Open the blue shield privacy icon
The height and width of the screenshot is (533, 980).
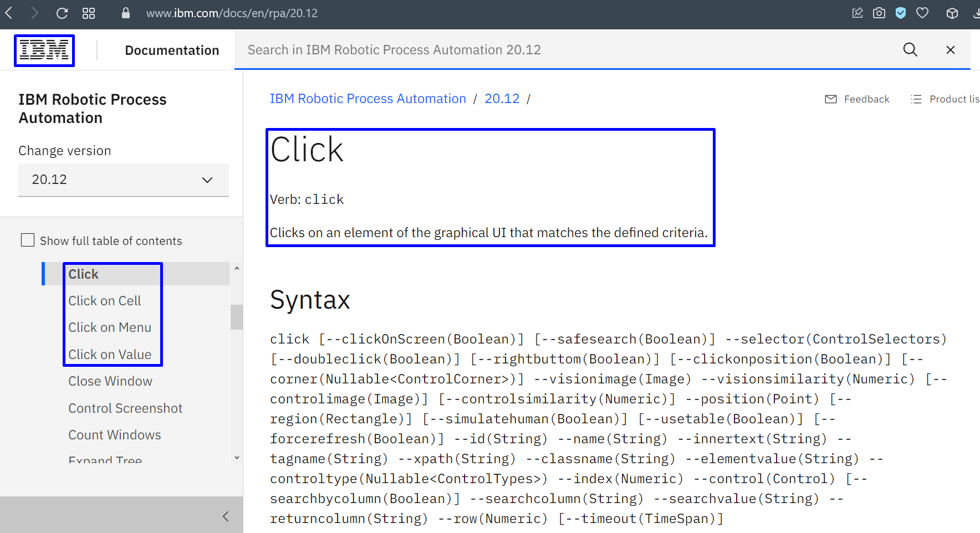click(901, 13)
